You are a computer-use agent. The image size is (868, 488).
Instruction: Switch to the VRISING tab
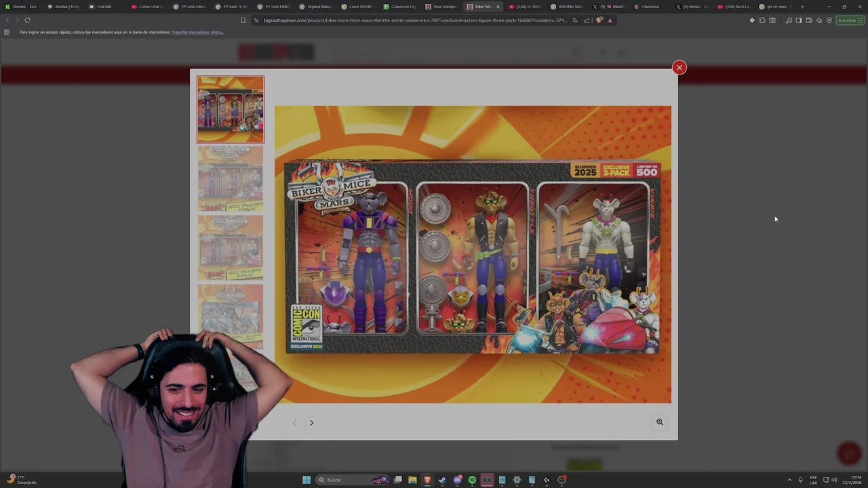point(567,7)
